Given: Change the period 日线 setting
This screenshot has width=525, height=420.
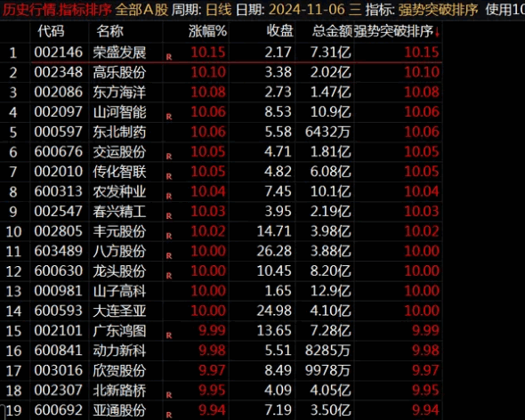Looking at the screenshot, I should 219,10.
